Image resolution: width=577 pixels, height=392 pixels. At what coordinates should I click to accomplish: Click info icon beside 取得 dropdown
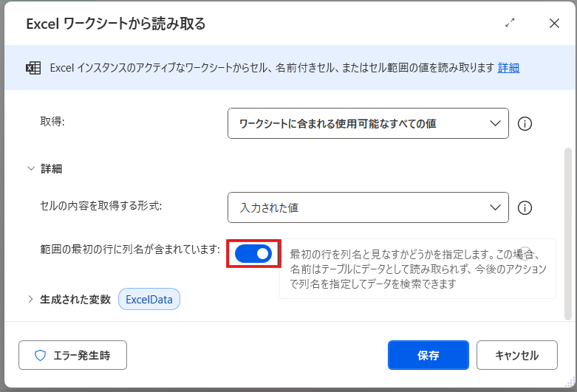point(525,124)
